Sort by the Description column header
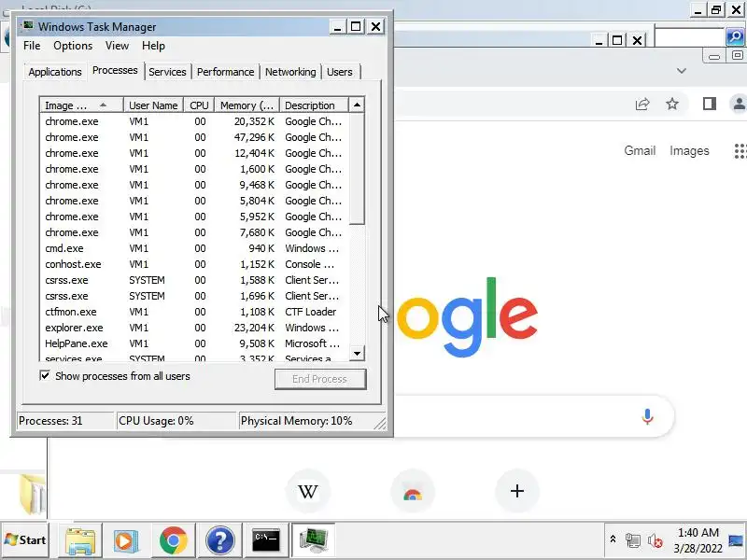The image size is (747, 560). click(314, 105)
